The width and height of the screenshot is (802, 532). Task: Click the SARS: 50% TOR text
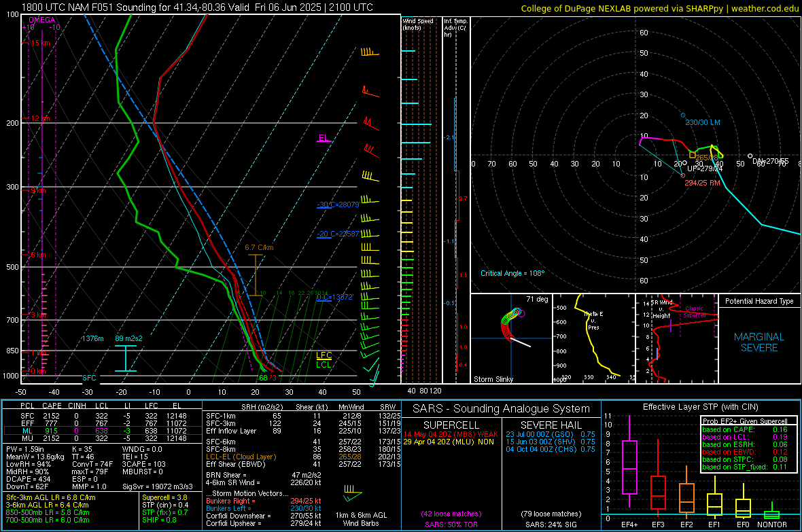point(451,525)
